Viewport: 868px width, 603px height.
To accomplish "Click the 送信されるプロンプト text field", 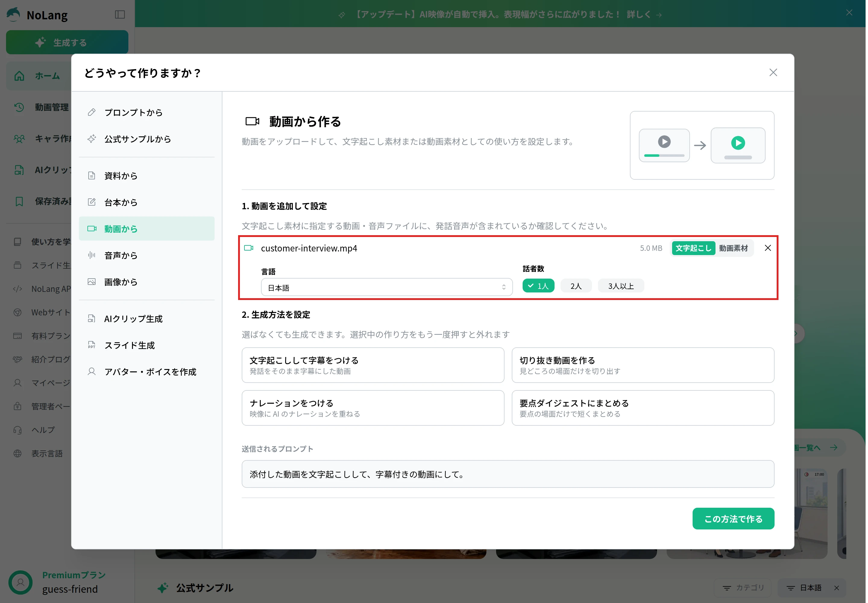I will click(x=508, y=474).
